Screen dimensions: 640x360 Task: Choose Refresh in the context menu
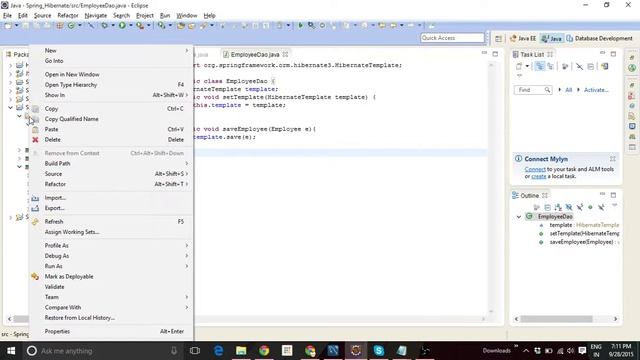click(x=111, y=222)
